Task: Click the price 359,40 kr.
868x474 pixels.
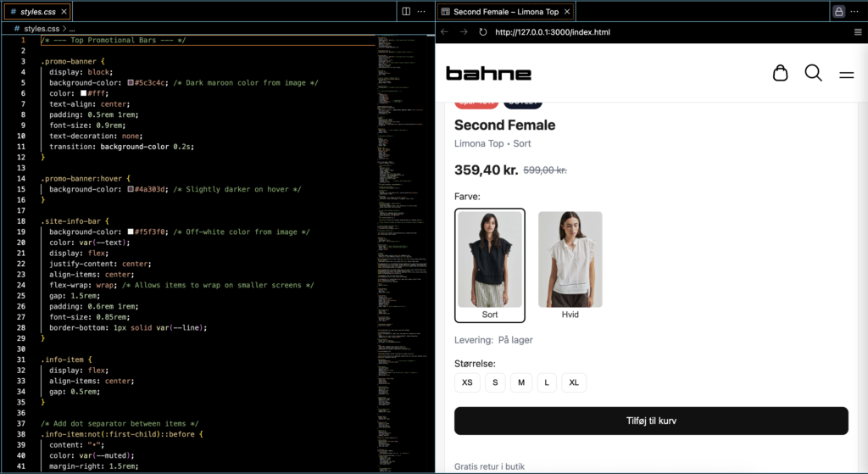Action: pos(486,170)
